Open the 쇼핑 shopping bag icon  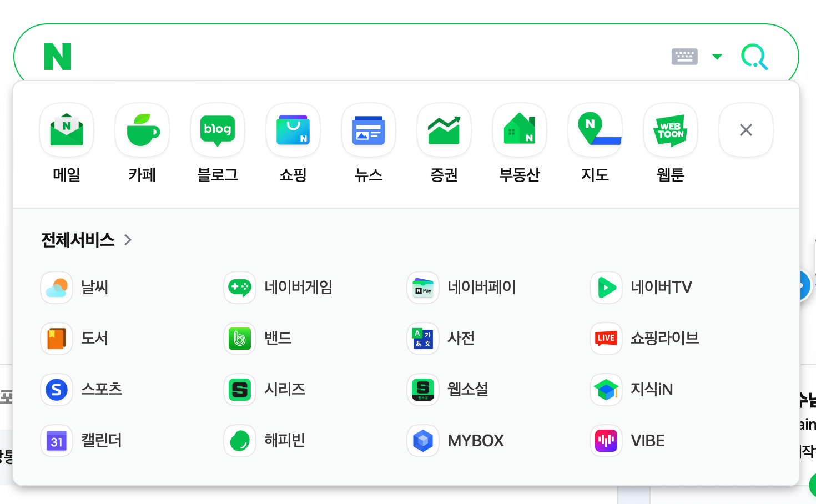pyautogui.click(x=293, y=130)
